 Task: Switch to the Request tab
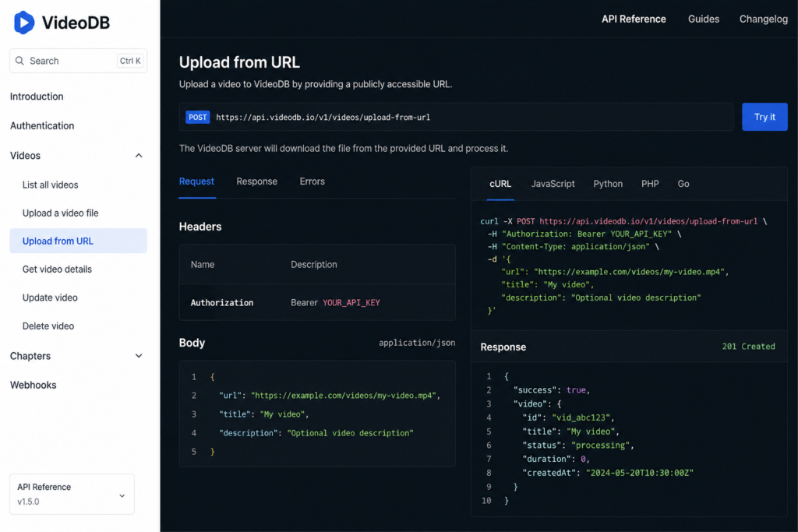pyautogui.click(x=196, y=181)
